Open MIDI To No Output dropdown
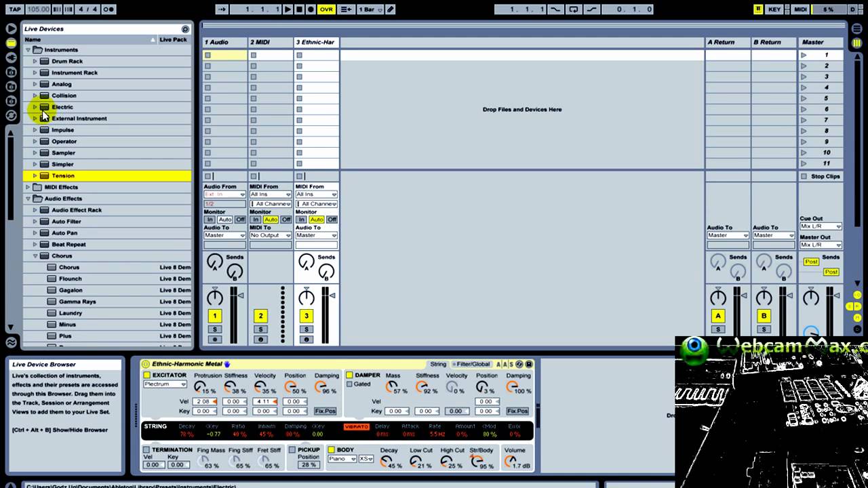Image resolution: width=868 pixels, height=488 pixels. coord(271,235)
